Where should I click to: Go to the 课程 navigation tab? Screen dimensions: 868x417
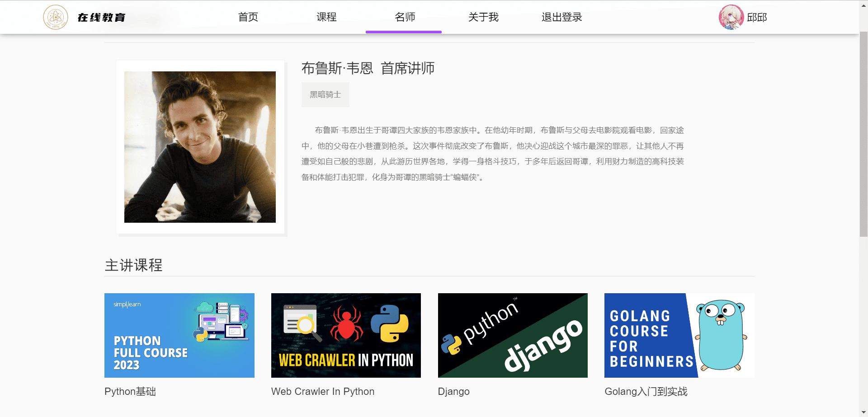coord(326,17)
